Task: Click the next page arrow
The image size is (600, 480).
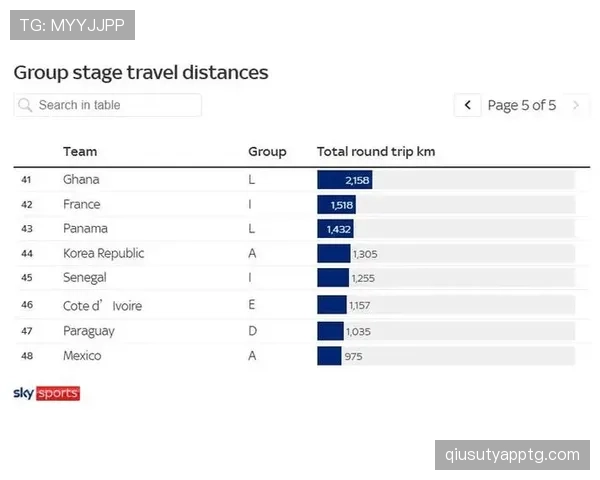Action: [x=576, y=105]
